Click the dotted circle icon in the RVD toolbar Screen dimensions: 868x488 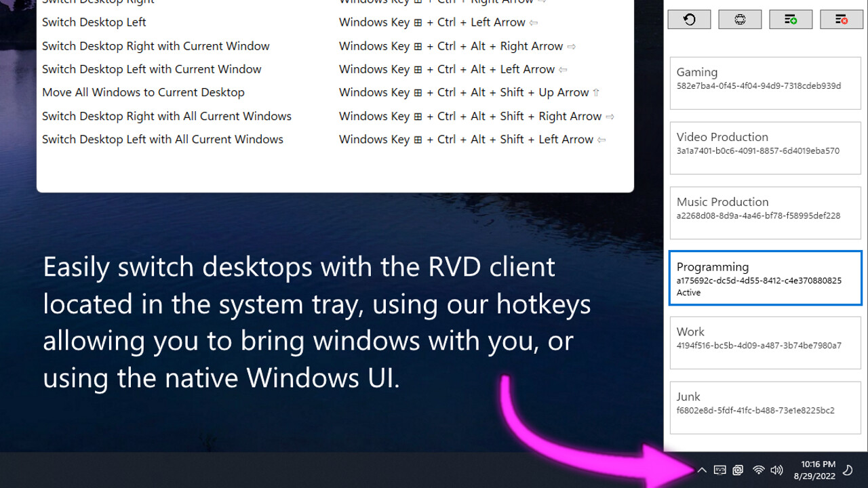click(x=740, y=19)
